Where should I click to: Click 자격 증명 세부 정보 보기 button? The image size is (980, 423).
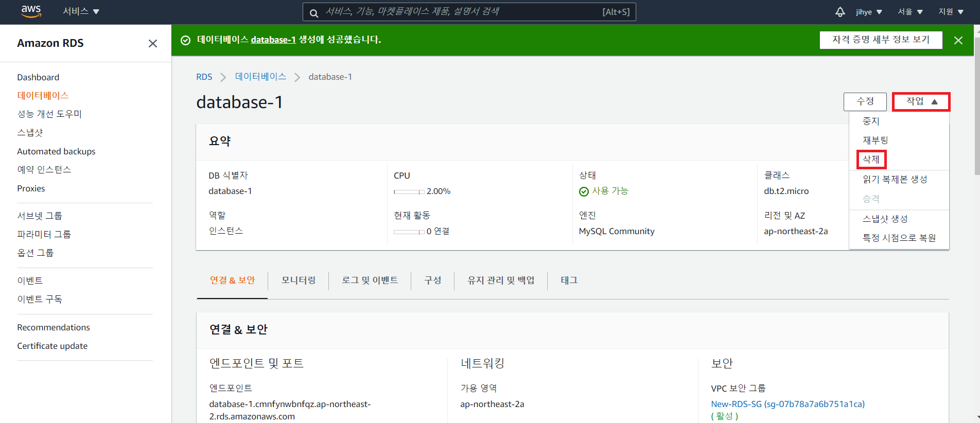pos(881,40)
